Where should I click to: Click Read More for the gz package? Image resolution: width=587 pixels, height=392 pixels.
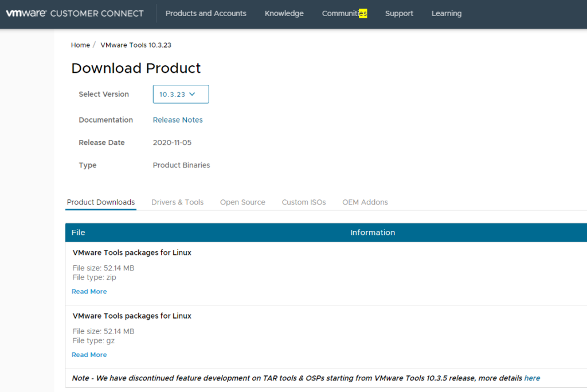tap(89, 355)
